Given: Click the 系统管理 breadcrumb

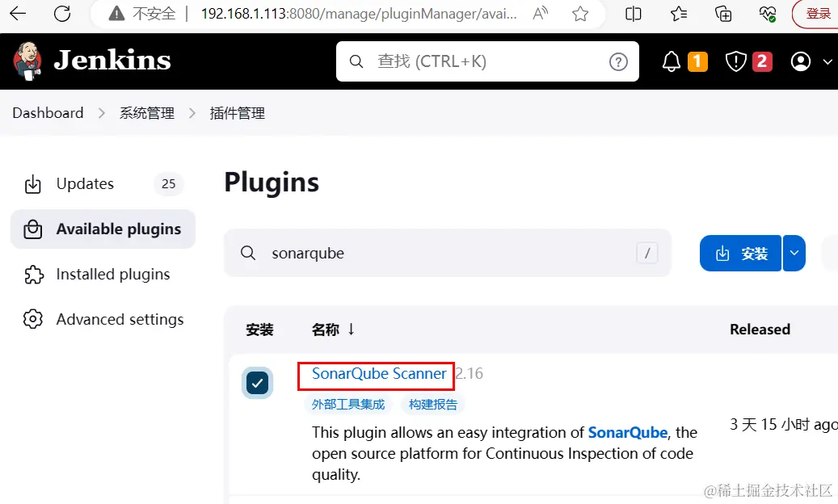Looking at the screenshot, I should tap(147, 113).
